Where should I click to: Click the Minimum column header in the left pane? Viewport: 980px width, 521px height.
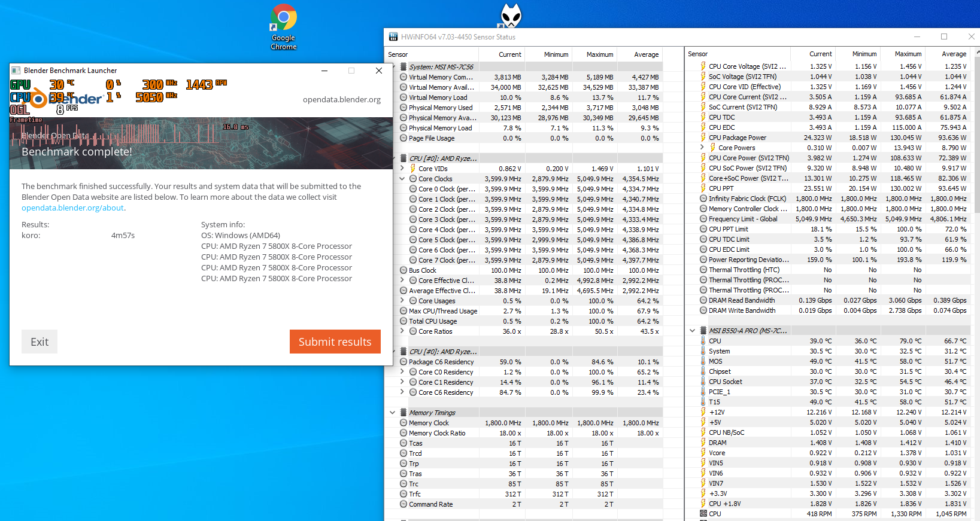(550, 54)
